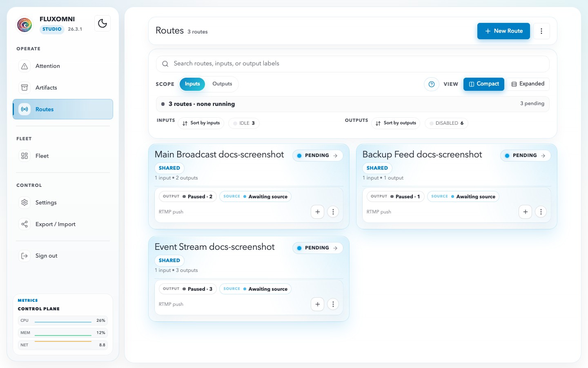Open the Attention page in the sidebar

[63, 66]
